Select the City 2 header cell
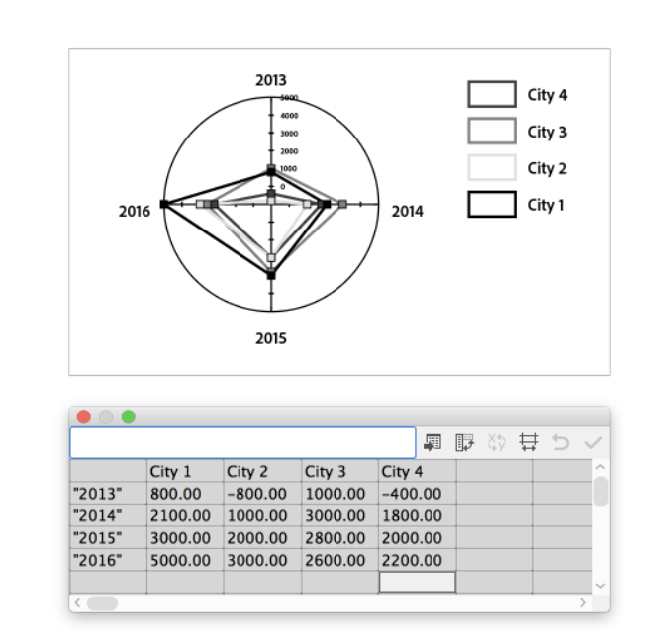Screen dimensions: 672x644 point(262,472)
